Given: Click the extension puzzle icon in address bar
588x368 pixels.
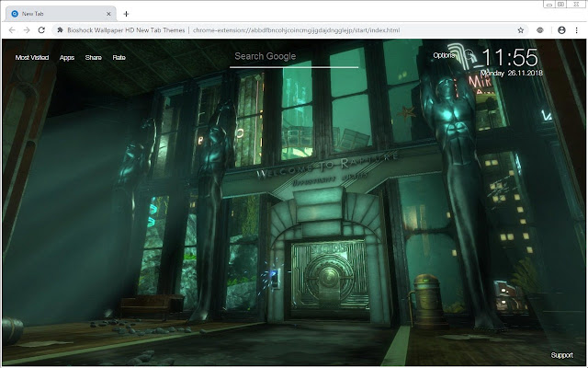Looking at the screenshot, I should click(60, 30).
